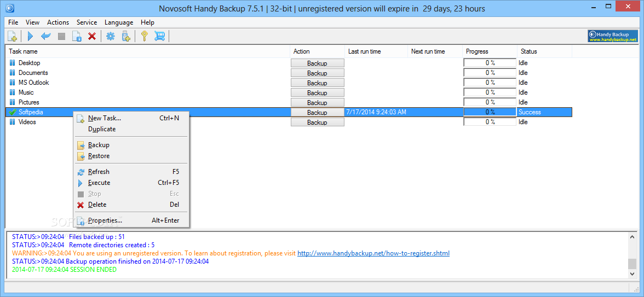Click the Backup button in Pictures row
The width and height of the screenshot is (644, 297).
pyautogui.click(x=318, y=103)
